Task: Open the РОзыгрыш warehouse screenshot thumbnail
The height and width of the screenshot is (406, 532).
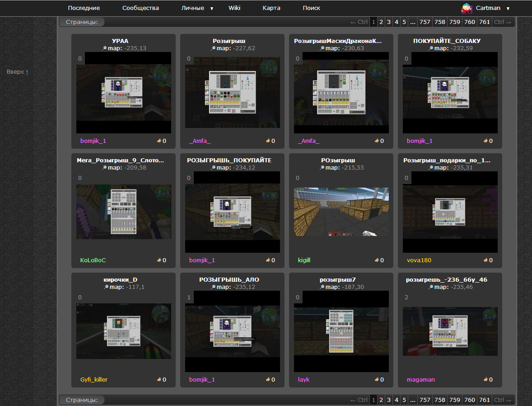Action: tap(341, 212)
